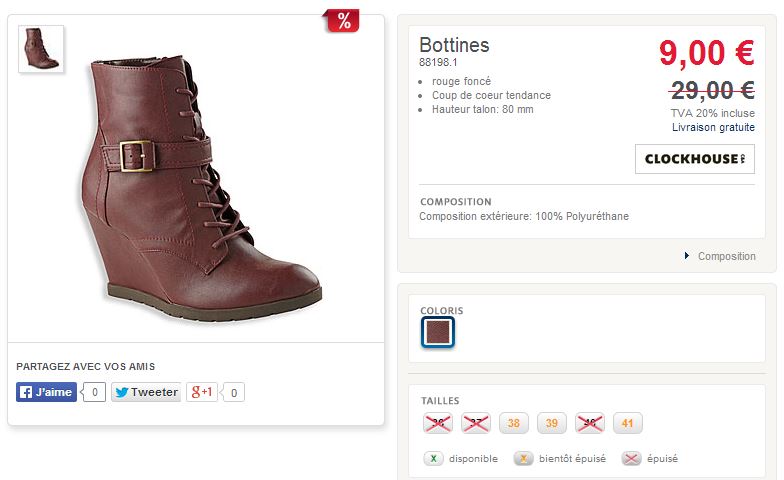
Task: Click the Bottines product title
Action: tap(454, 45)
